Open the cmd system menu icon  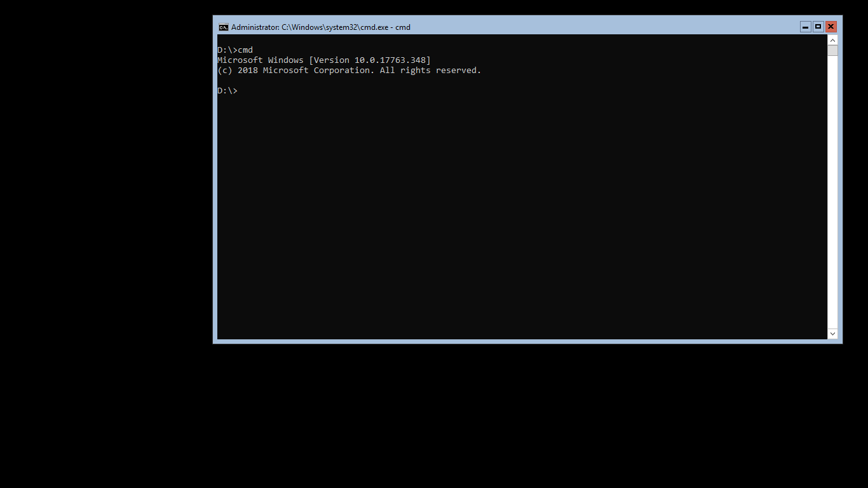pos(223,27)
